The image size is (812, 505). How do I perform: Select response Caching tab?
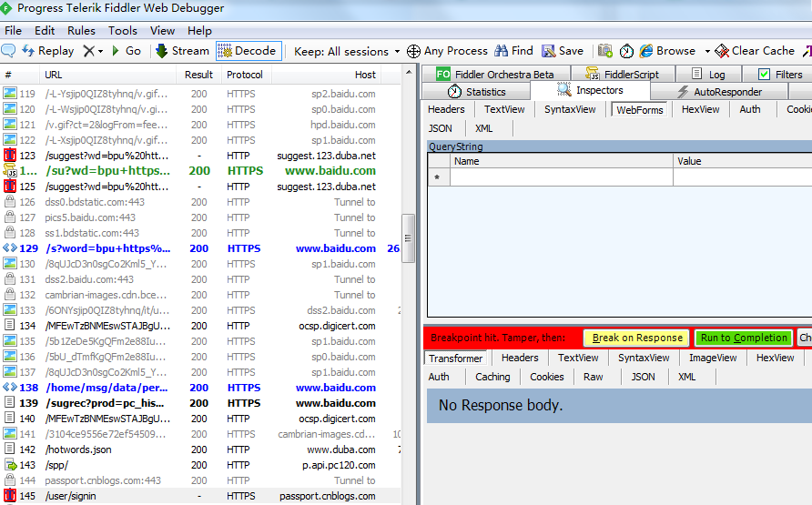(492, 377)
